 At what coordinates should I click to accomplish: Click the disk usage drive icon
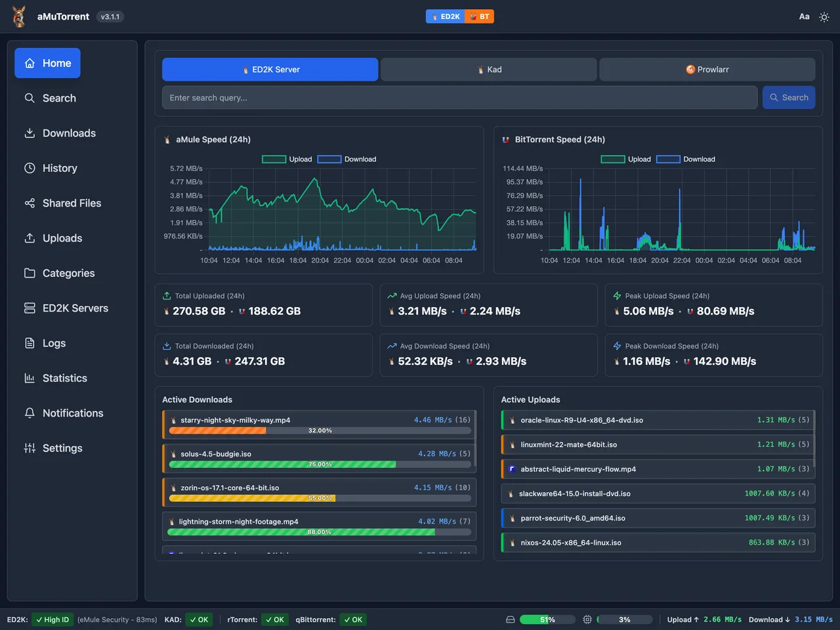pyautogui.click(x=511, y=619)
